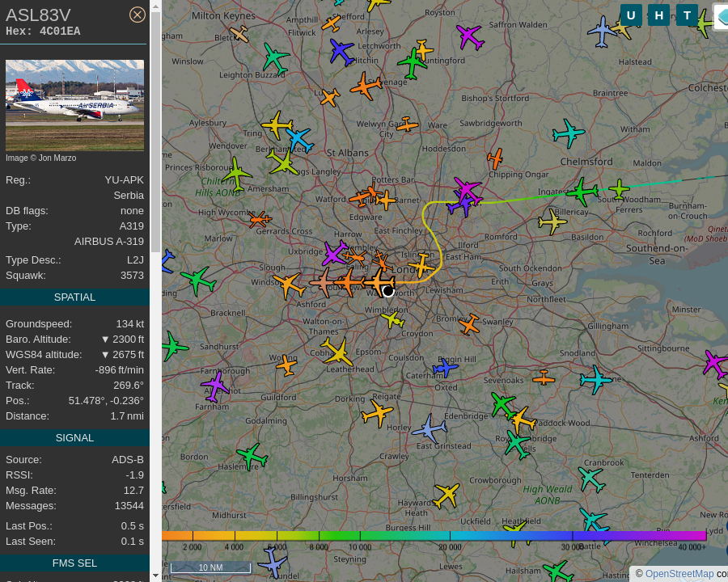
Task: Select yellow aircraft near Tring
Action: (x=277, y=125)
